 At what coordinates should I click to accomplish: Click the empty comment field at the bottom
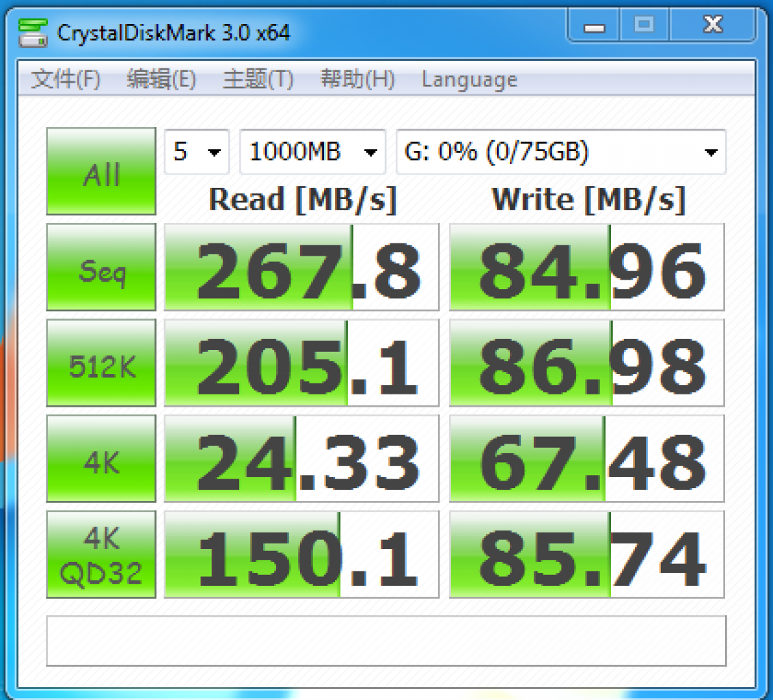[x=386, y=641]
